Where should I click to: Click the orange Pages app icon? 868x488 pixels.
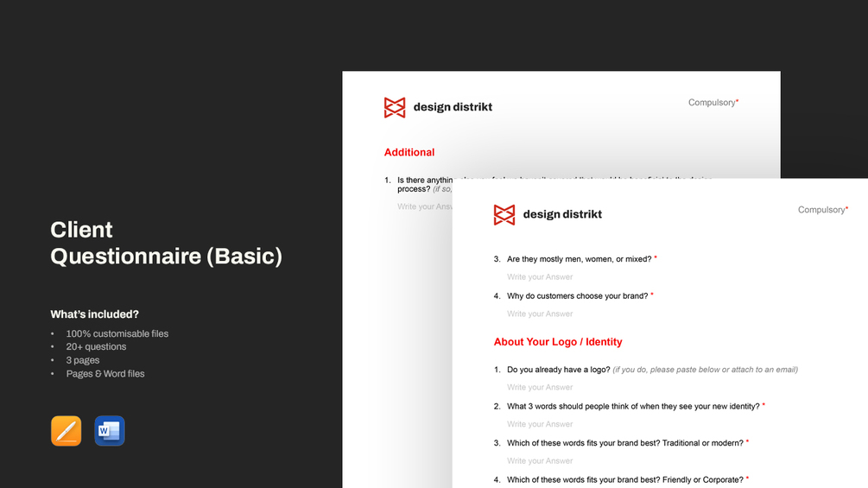tap(66, 430)
